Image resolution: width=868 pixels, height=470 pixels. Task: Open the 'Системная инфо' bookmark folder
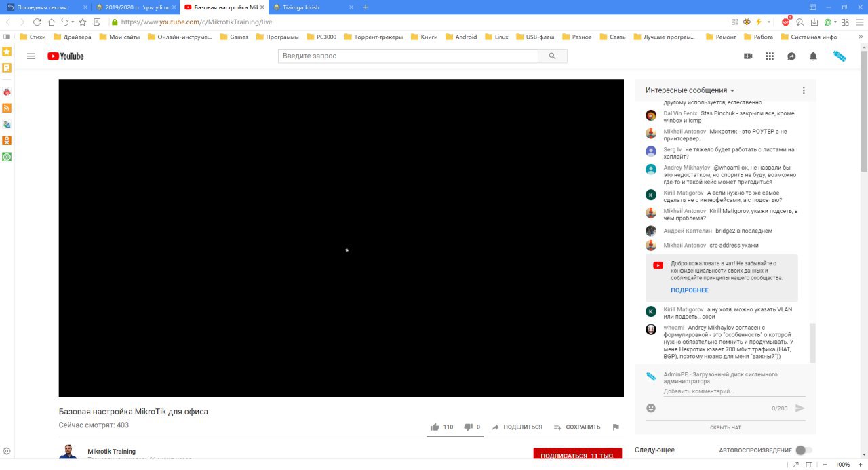coord(808,37)
